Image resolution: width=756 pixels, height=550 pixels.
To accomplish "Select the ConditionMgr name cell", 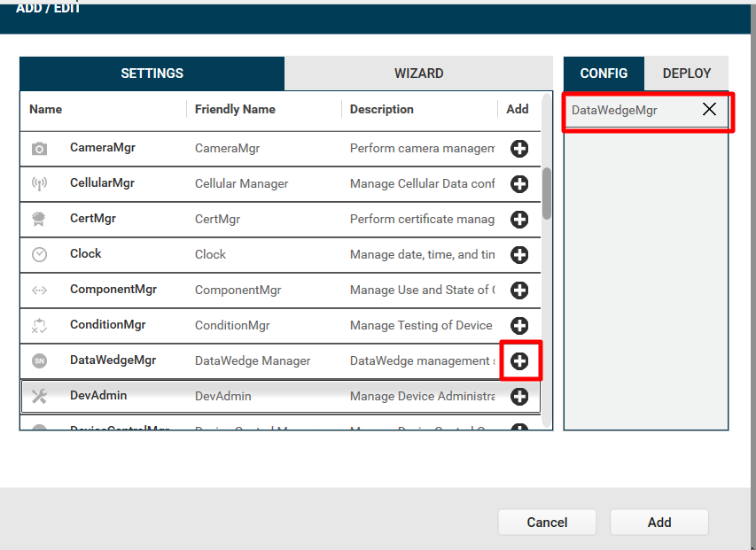I will click(107, 325).
